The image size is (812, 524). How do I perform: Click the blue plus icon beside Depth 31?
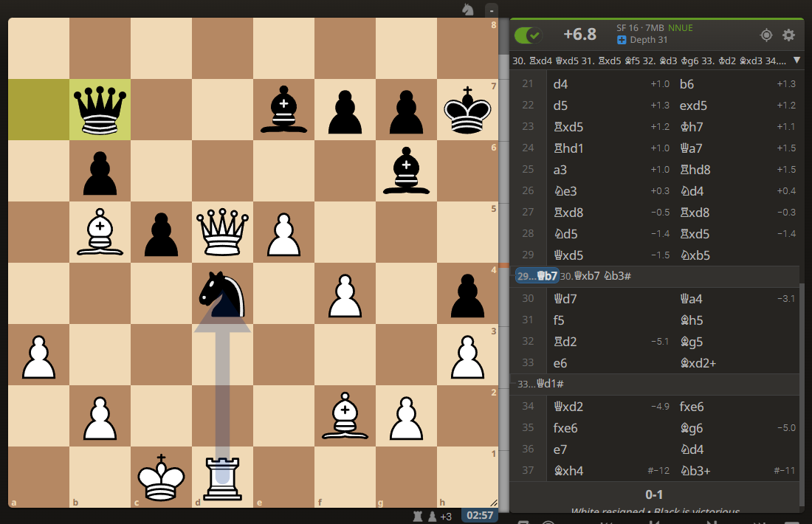tap(622, 40)
